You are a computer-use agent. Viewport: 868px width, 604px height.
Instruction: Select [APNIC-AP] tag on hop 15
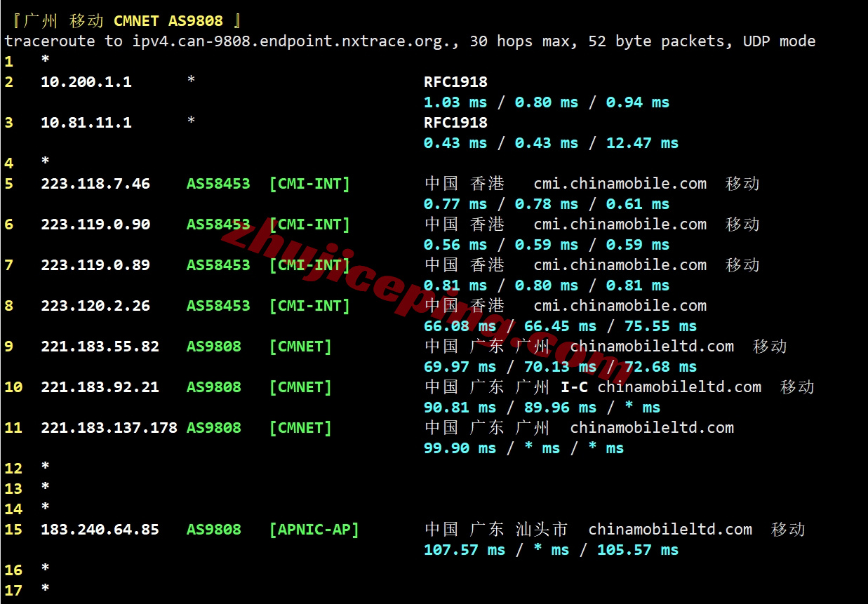coord(314,530)
